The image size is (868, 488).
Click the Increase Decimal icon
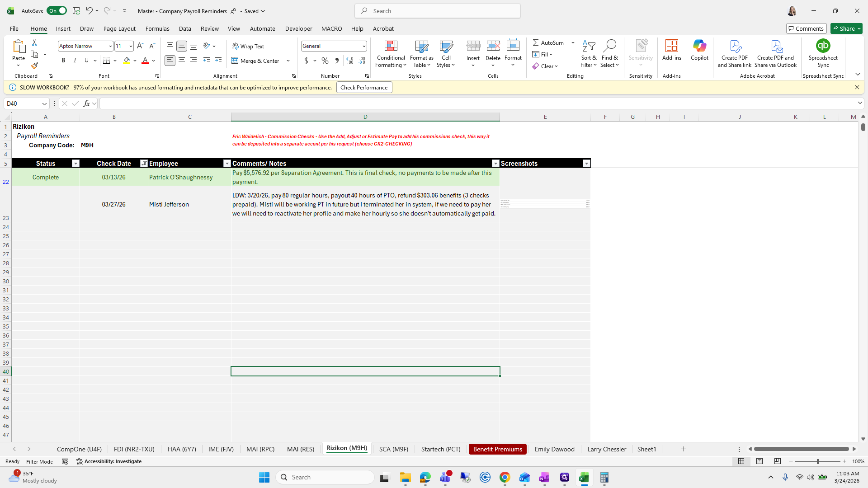349,61
